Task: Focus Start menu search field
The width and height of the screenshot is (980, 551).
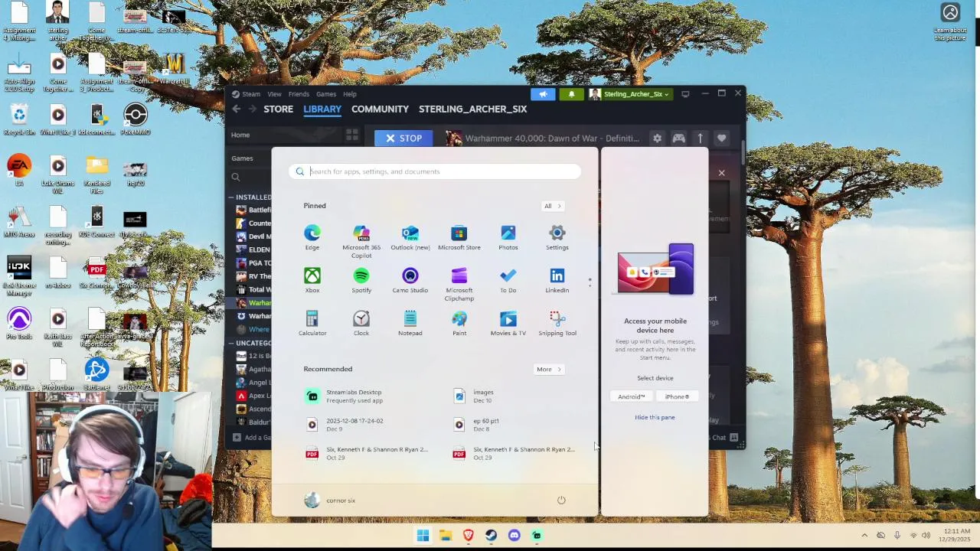Action: (x=435, y=171)
